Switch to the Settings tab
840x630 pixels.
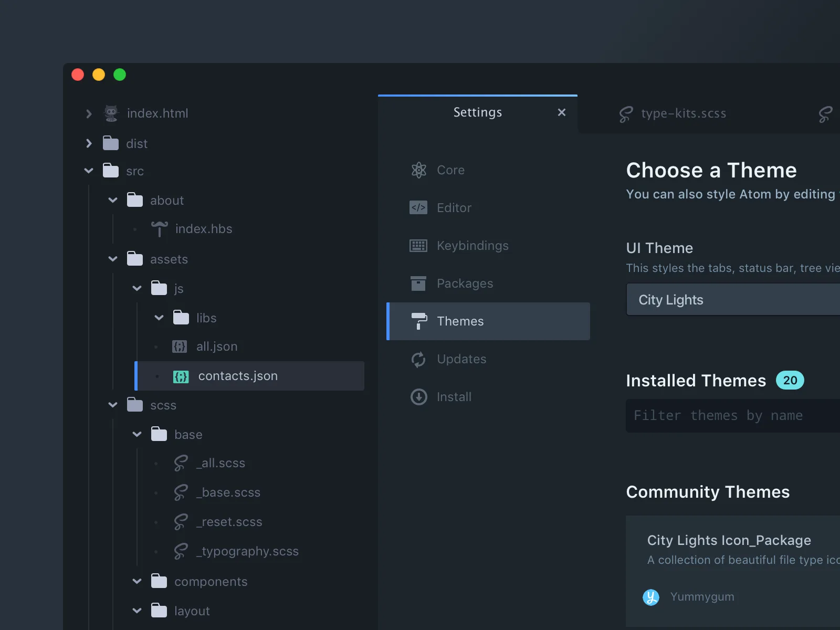478,113
